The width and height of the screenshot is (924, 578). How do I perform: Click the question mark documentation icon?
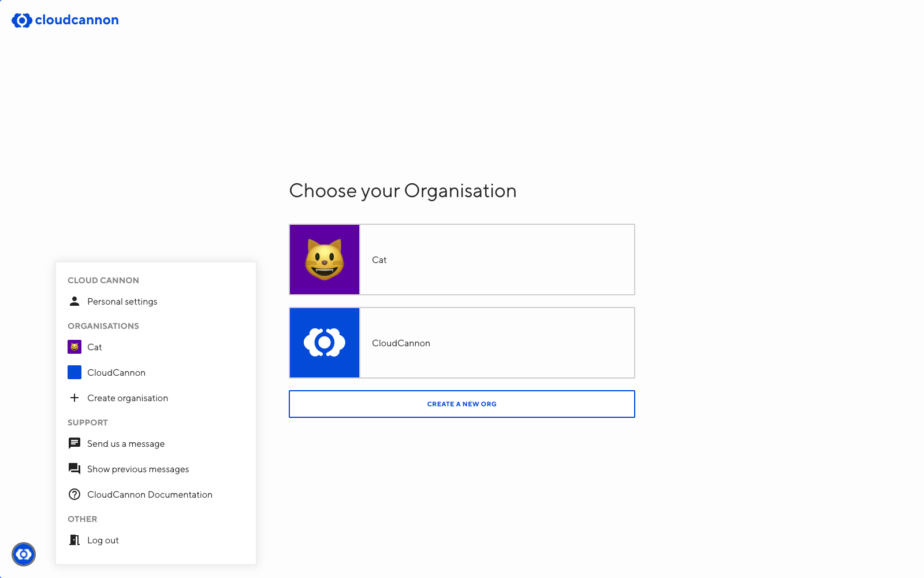pyautogui.click(x=74, y=494)
